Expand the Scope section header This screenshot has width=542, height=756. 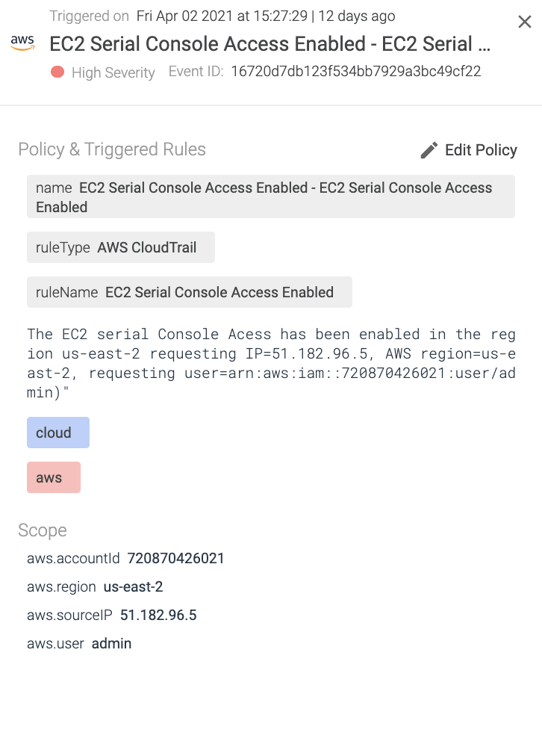point(42,530)
